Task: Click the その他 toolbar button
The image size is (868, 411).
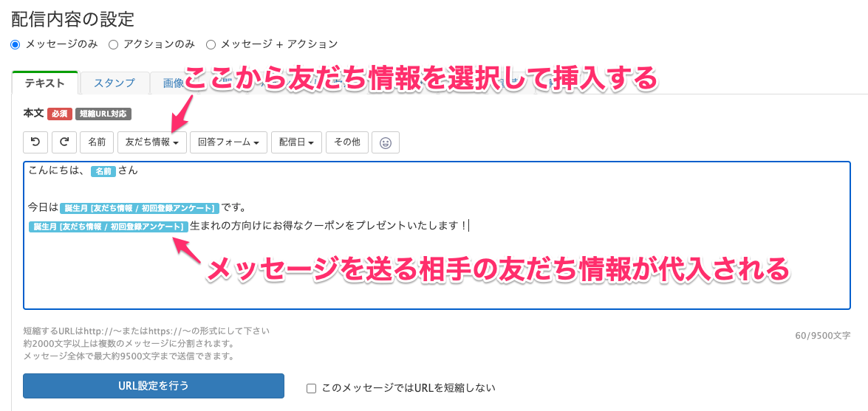Action: click(346, 142)
